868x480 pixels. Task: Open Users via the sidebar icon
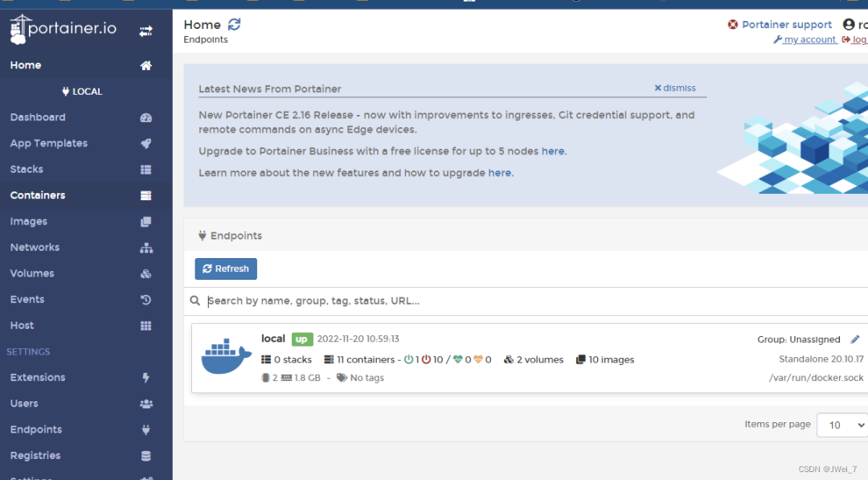[145, 403]
